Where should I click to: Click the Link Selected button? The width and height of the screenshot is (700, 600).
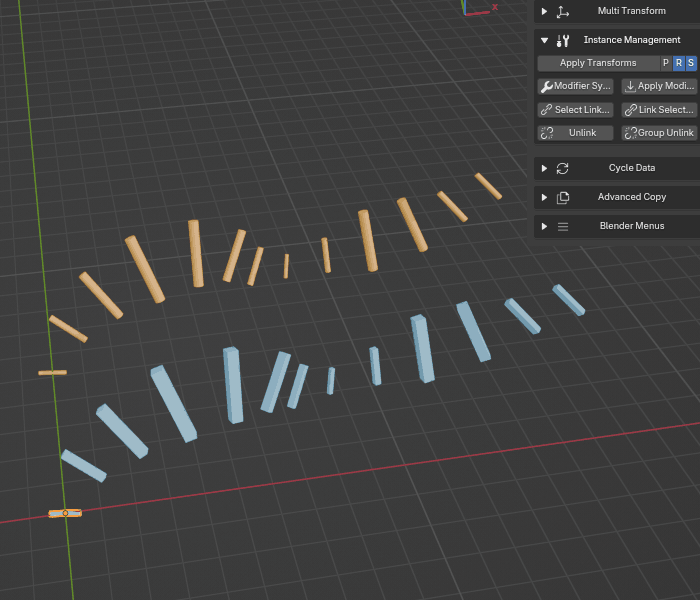click(659, 110)
